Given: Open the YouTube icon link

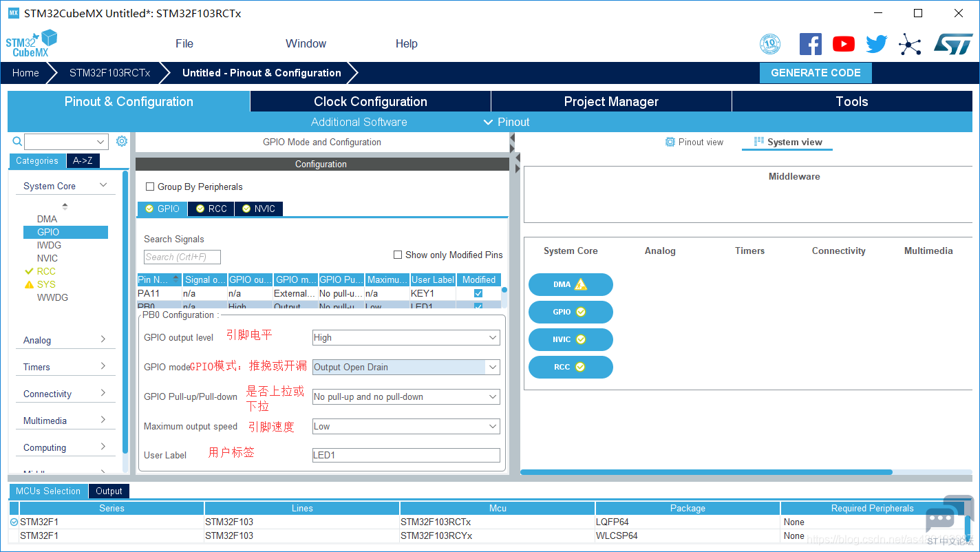Looking at the screenshot, I should coord(844,44).
